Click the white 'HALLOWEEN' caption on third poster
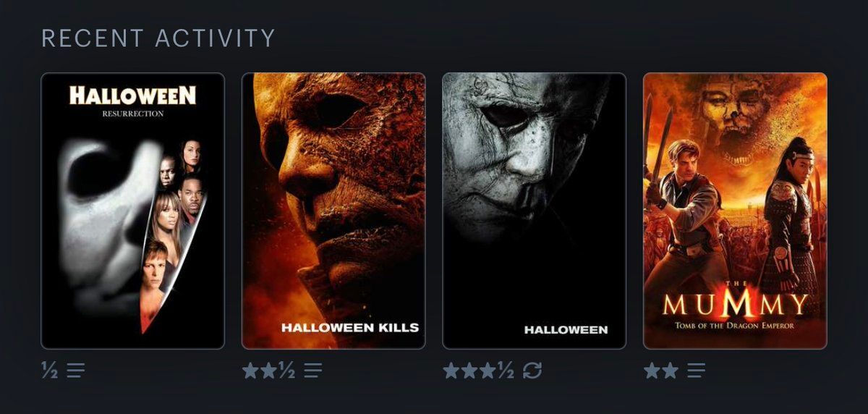The image size is (868, 414). 566,329
